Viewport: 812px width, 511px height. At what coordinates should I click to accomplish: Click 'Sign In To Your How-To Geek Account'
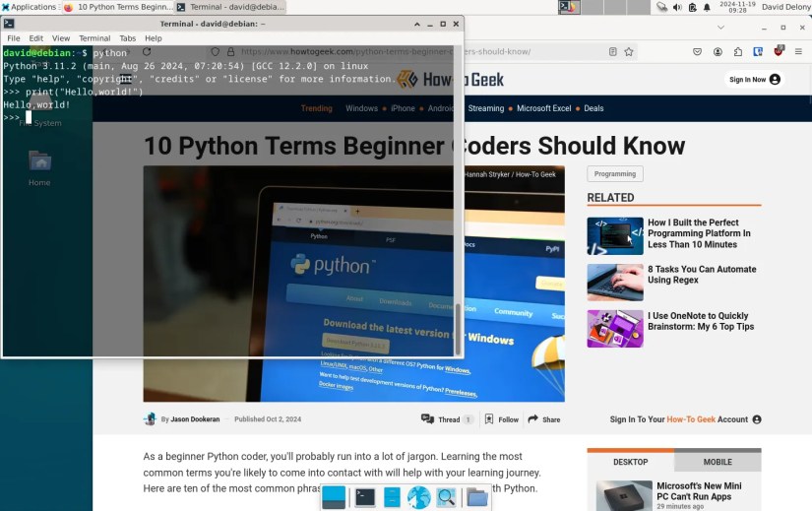(685, 419)
